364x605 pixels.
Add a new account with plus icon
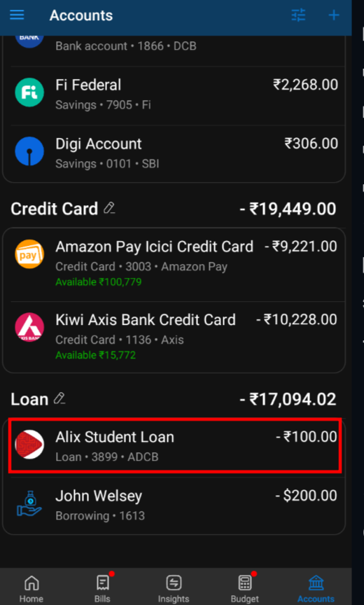pyautogui.click(x=333, y=15)
